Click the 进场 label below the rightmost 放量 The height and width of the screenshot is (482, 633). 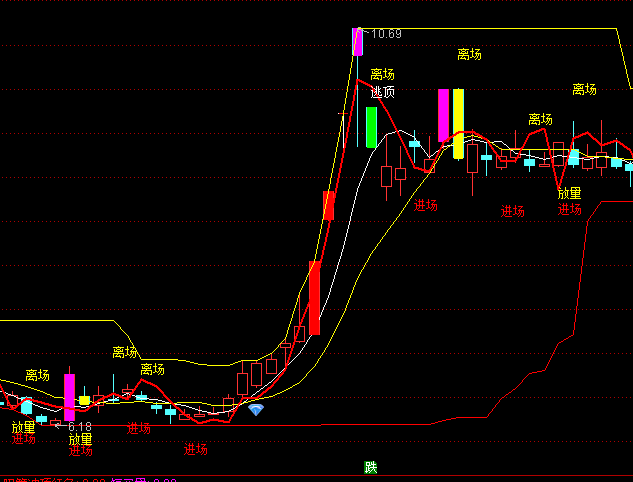569,210
